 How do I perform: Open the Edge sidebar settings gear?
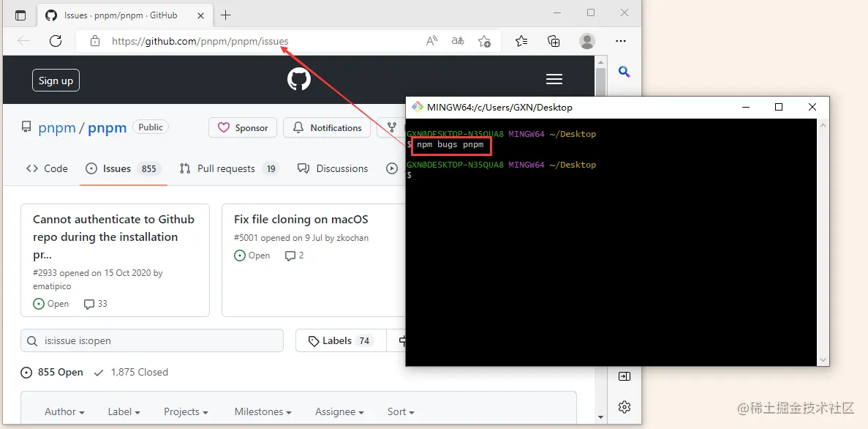(624, 407)
